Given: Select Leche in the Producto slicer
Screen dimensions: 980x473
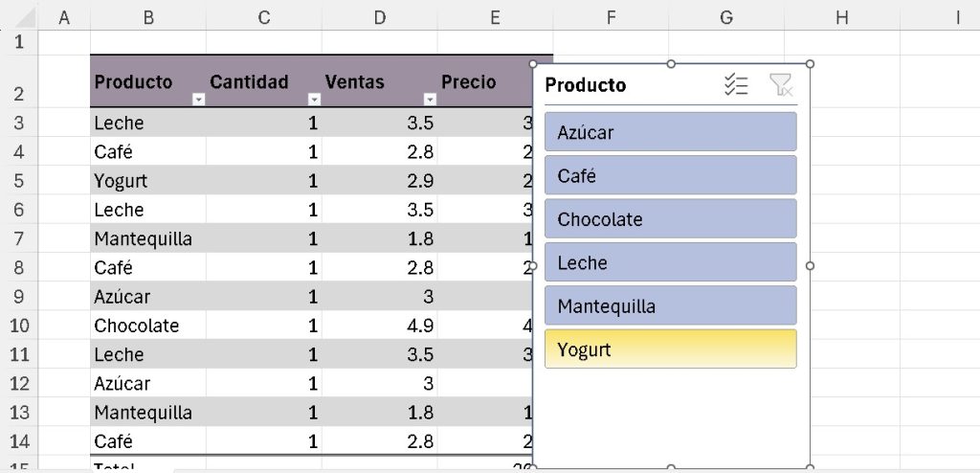Looking at the screenshot, I should point(670,262).
